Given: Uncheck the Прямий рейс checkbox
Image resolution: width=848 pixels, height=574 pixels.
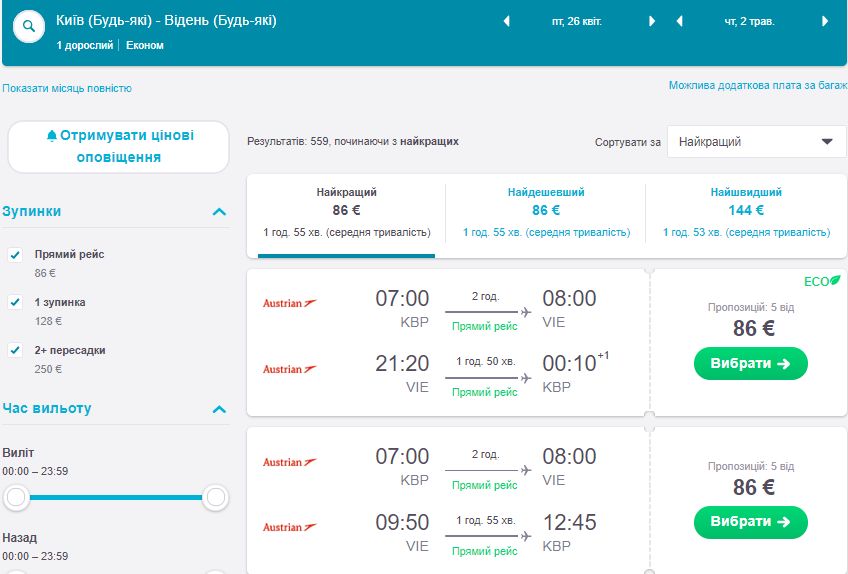Looking at the screenshot, I should click(x=15, y=255).
